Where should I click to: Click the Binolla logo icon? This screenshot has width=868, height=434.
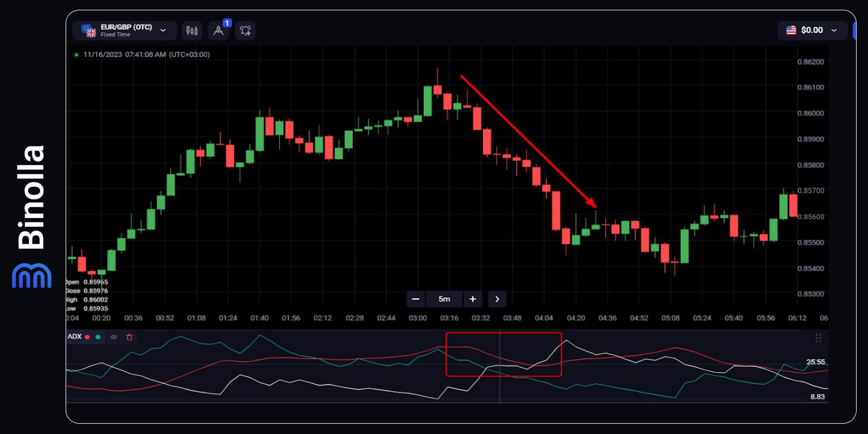(x=31, y=276)
